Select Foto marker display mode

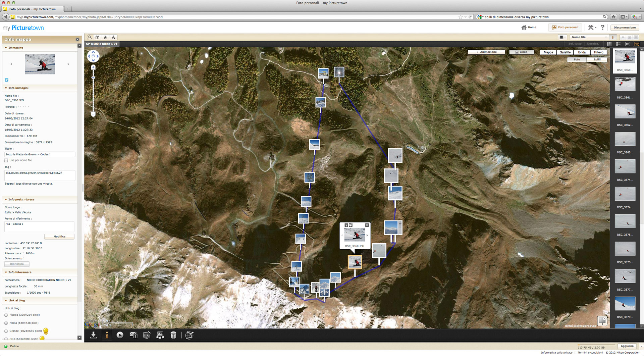coord(577,59)
